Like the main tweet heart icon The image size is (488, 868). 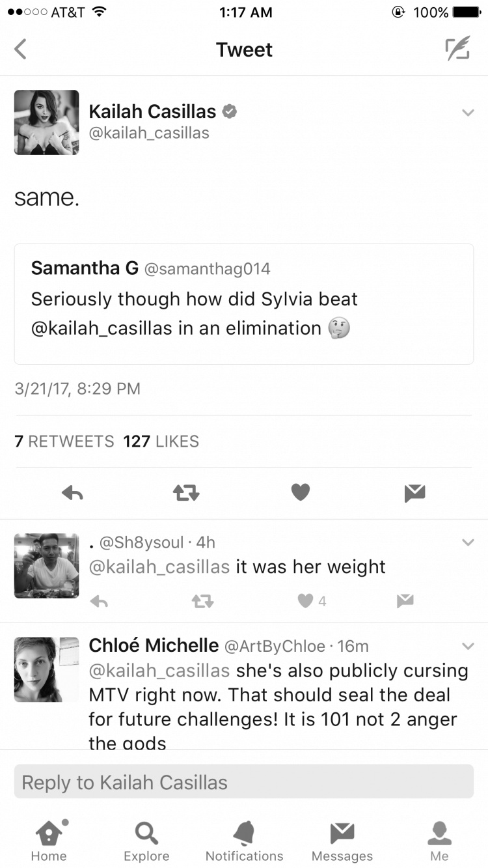(300, 493)
